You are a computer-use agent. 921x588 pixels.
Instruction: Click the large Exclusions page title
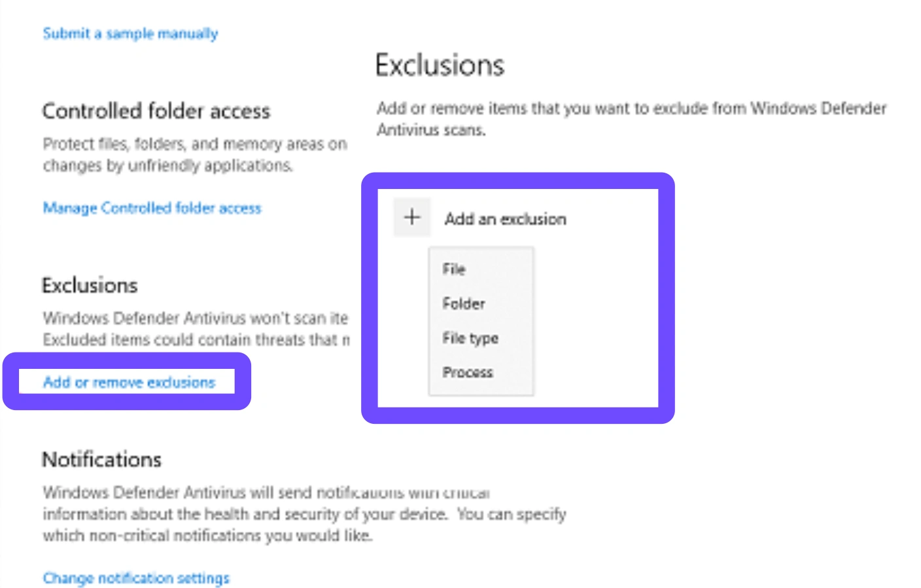click(x=440, y=65)
